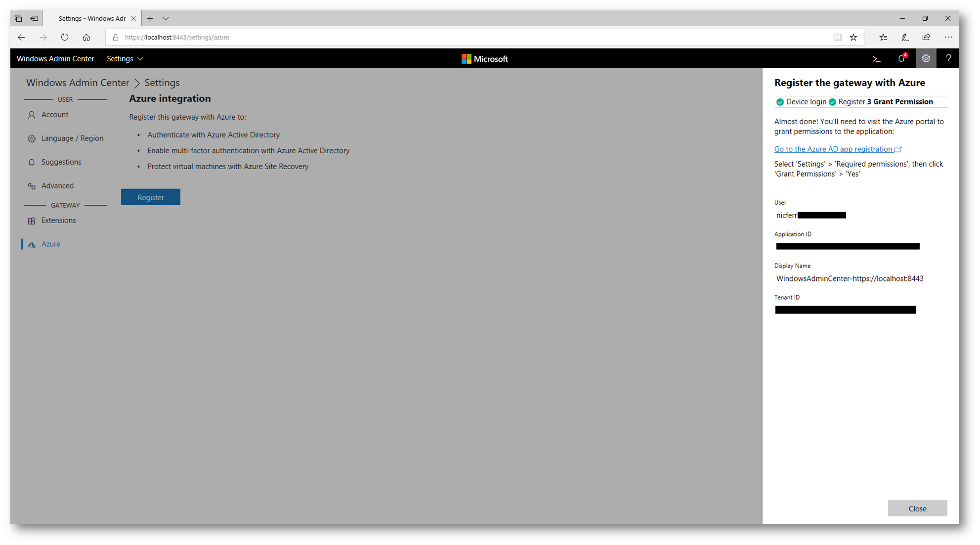Click the Display Name value
The image size is (980, 545).
850,278
